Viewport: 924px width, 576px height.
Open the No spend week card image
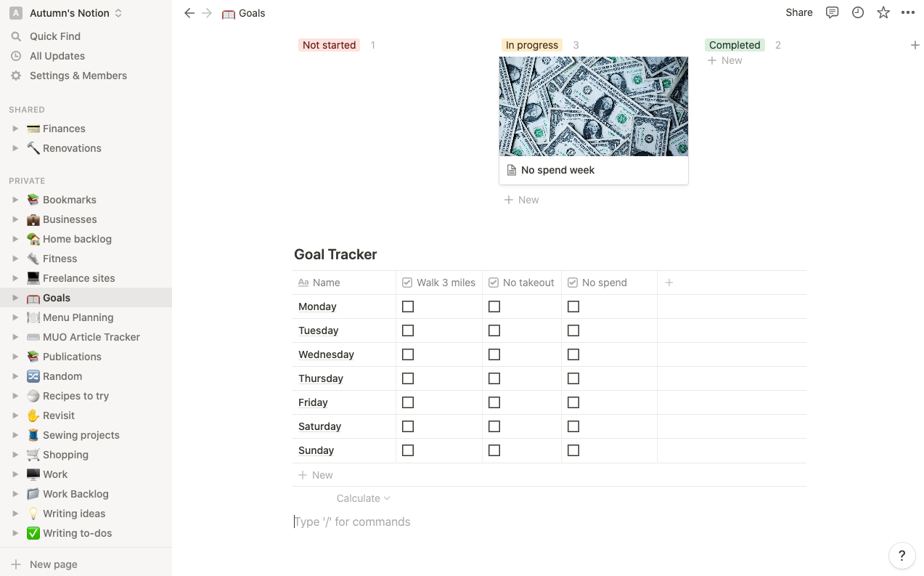point(593,106)
